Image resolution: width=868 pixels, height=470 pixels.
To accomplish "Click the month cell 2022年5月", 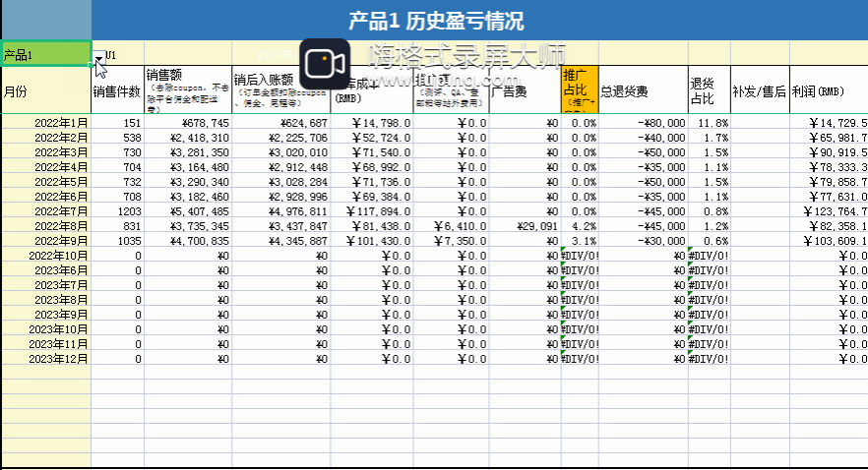I will (x=46, y=182).
